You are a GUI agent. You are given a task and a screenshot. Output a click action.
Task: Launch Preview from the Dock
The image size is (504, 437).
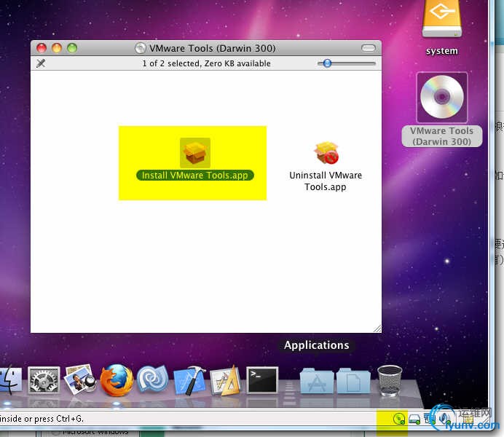[x=79, y=379]
